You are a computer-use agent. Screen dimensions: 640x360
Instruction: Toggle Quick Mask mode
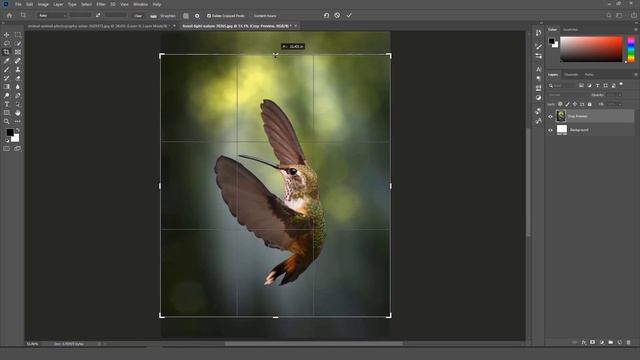pos(7,149)
